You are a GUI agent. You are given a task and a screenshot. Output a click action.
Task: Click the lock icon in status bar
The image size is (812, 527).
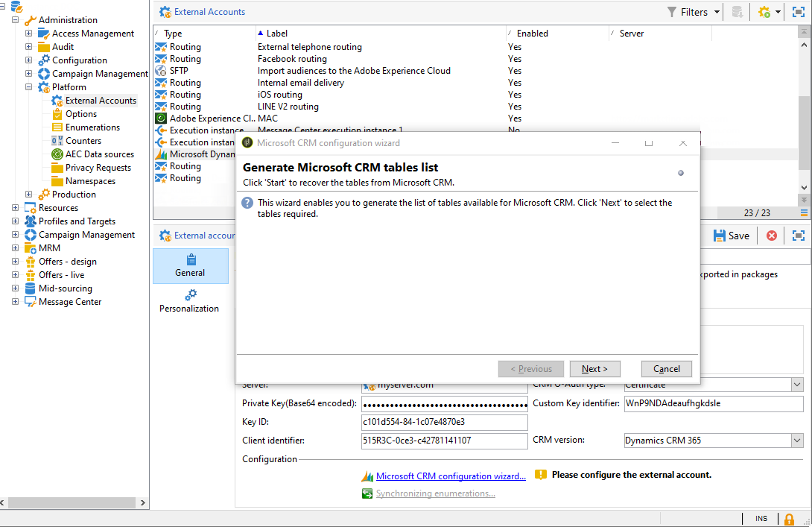coord(789,519)
